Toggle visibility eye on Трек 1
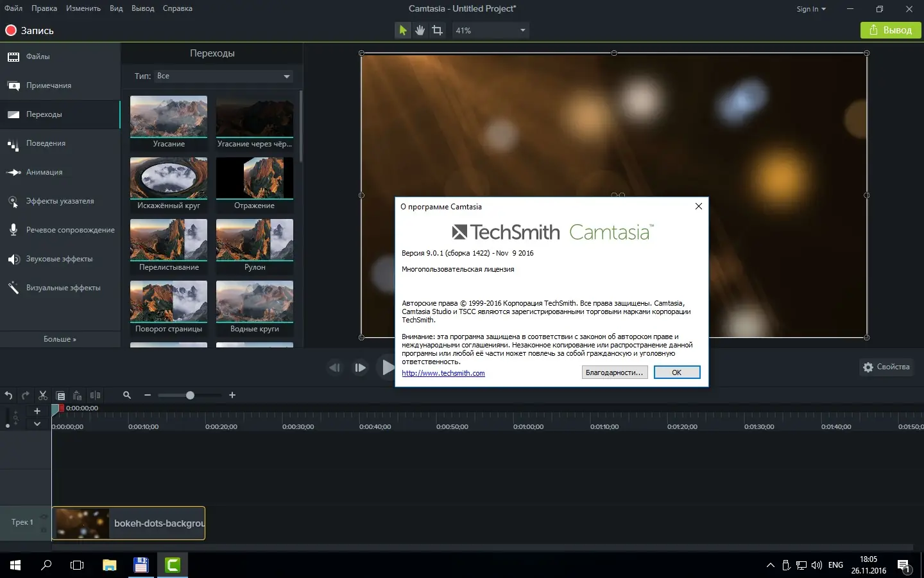The width and height of the screenshot is (924, 578). click(x=44, y=516)
